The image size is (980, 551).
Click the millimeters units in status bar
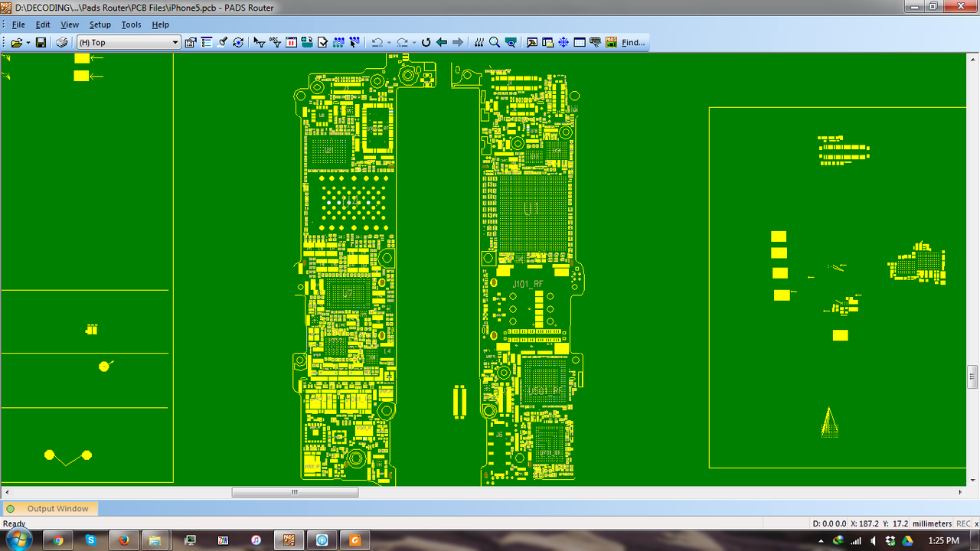pos(932,524)
